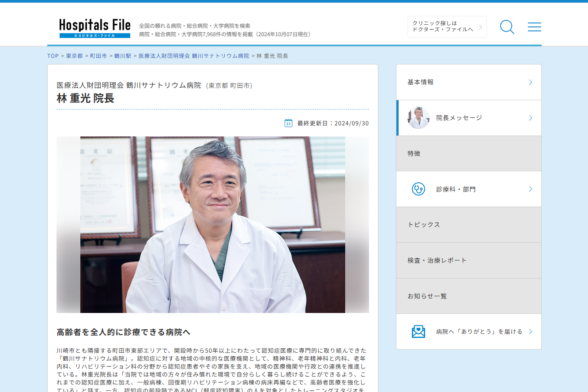Expand 基本情報 using its chevron arrow

pos(530,82)
